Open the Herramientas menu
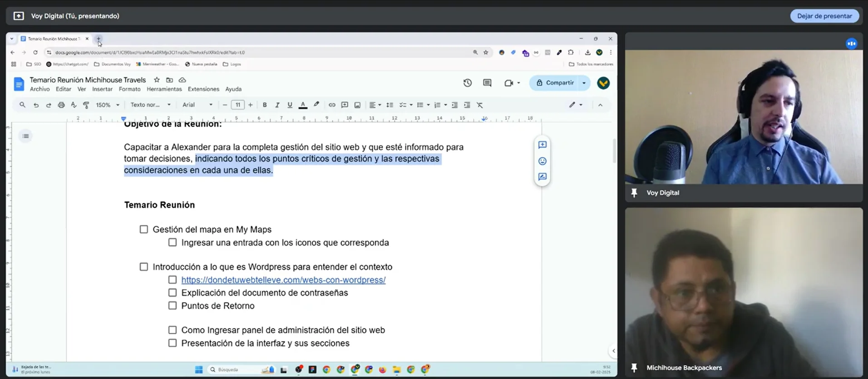868x379 pixels. pos(164,89)
